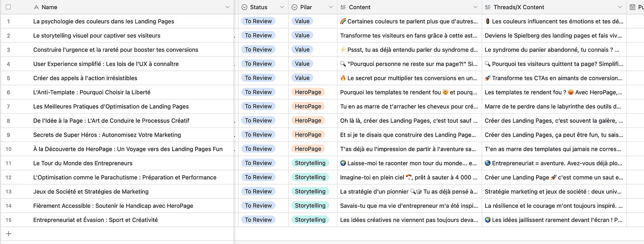Open the Pilar column dropdown arrow
The image size is (644, 244).
click(330, 7)
